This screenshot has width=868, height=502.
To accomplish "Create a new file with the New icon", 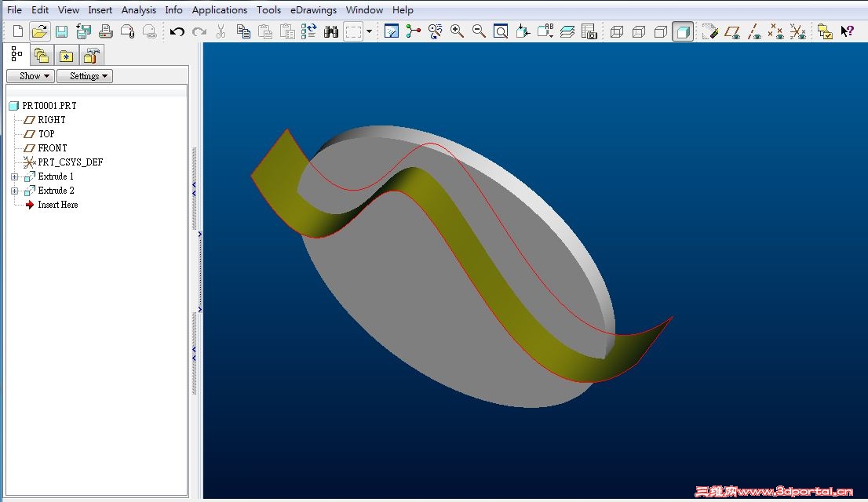I will coord(18,31).
